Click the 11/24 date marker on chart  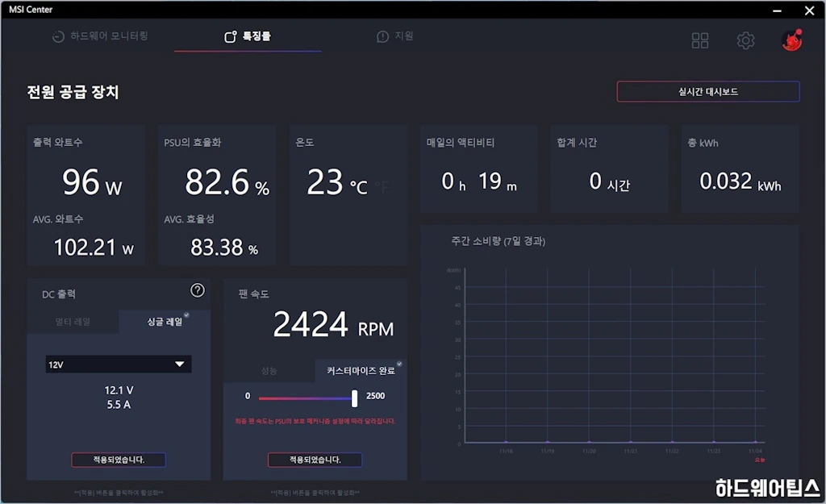click(755, 452)
